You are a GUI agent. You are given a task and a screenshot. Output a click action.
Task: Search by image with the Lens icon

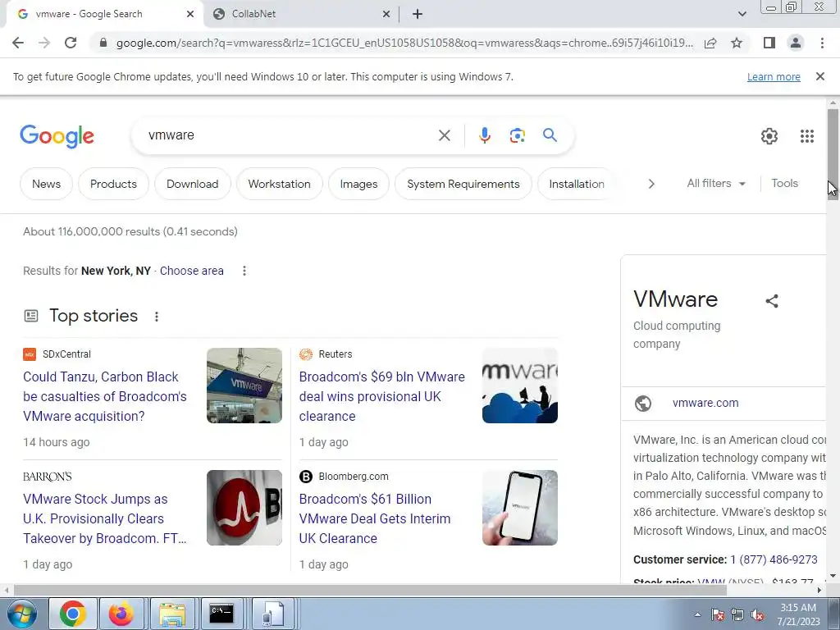[x=517, y=135]
